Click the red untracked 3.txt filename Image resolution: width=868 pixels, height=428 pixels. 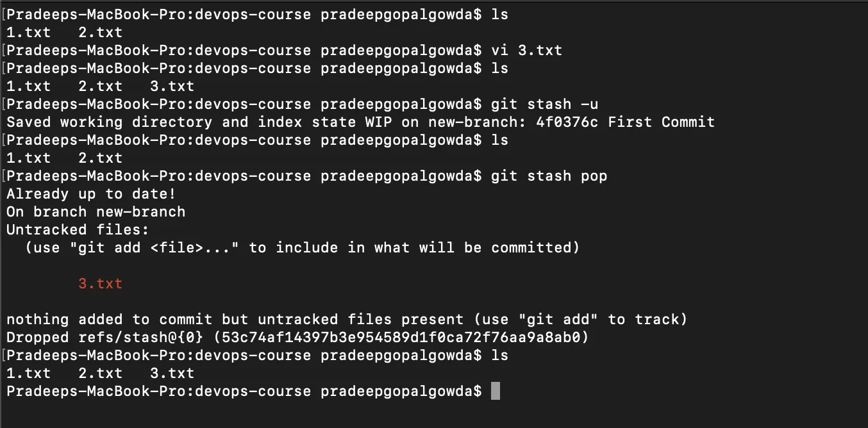pos(100,283)
